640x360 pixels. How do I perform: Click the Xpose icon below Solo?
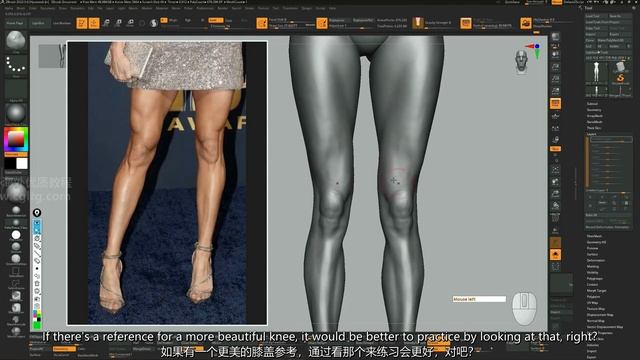point(556,267)
